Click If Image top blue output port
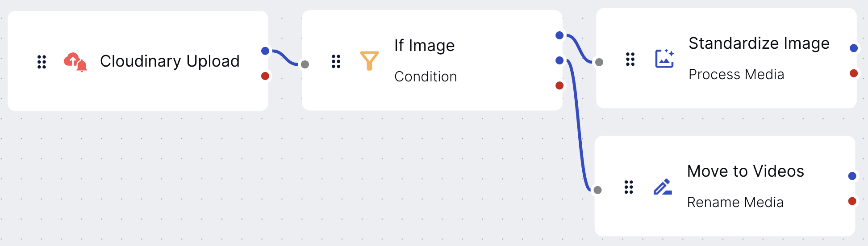 559,35
